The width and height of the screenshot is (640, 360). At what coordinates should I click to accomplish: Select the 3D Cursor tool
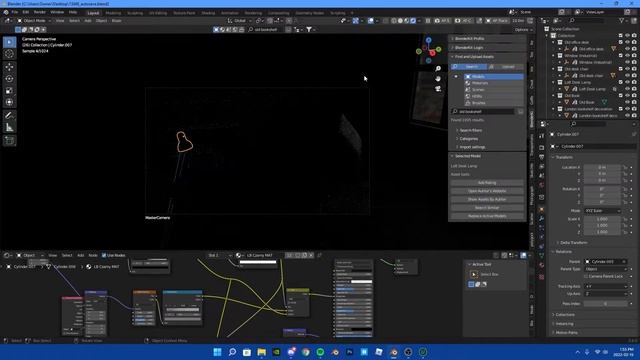[10, 54]
